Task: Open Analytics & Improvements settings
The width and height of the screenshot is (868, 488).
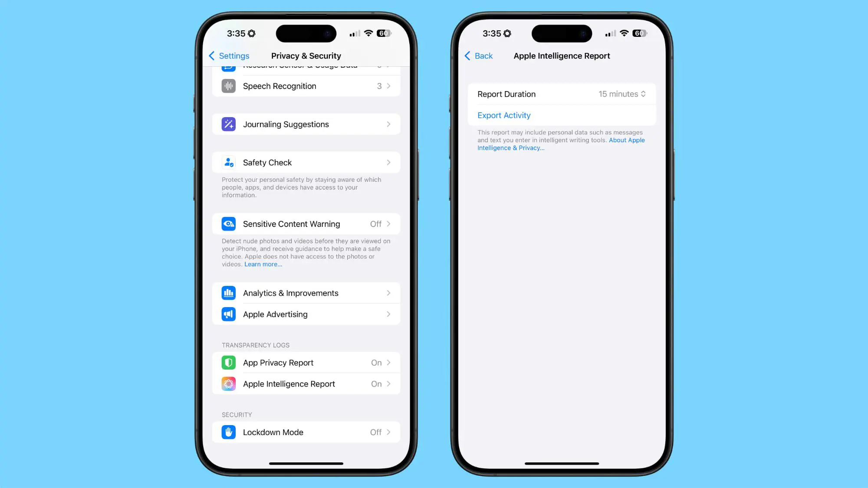Action: click(305, 292)
